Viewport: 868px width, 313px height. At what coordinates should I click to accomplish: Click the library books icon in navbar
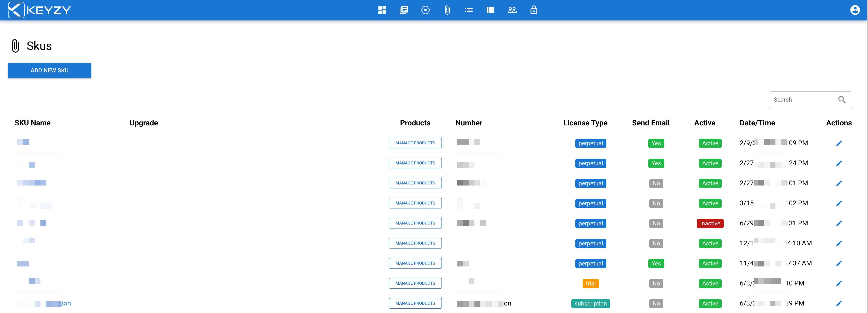tap(404, 10)
